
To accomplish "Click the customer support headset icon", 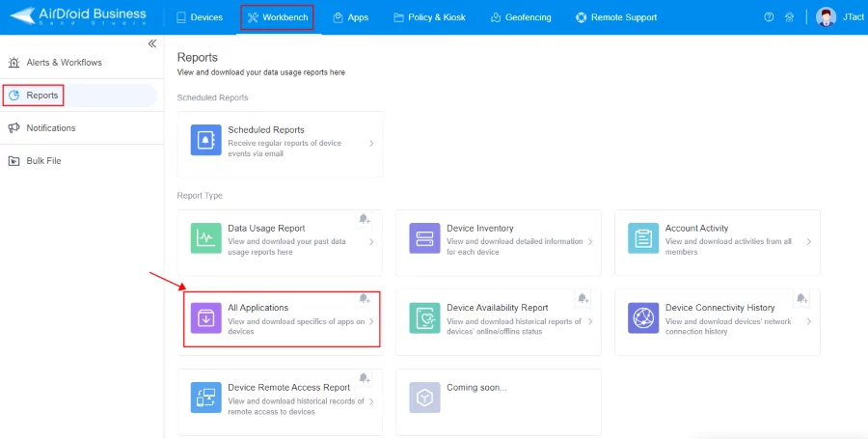I will pos(790,17).
